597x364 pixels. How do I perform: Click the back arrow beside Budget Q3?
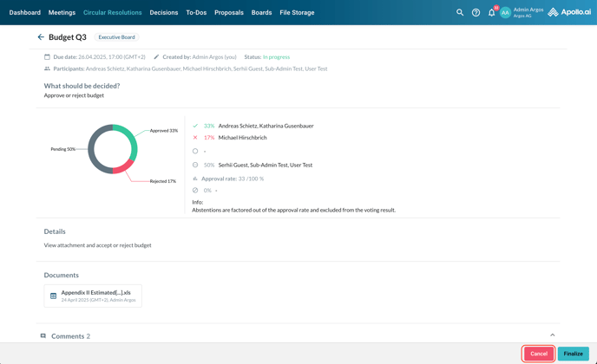point(41,37)
